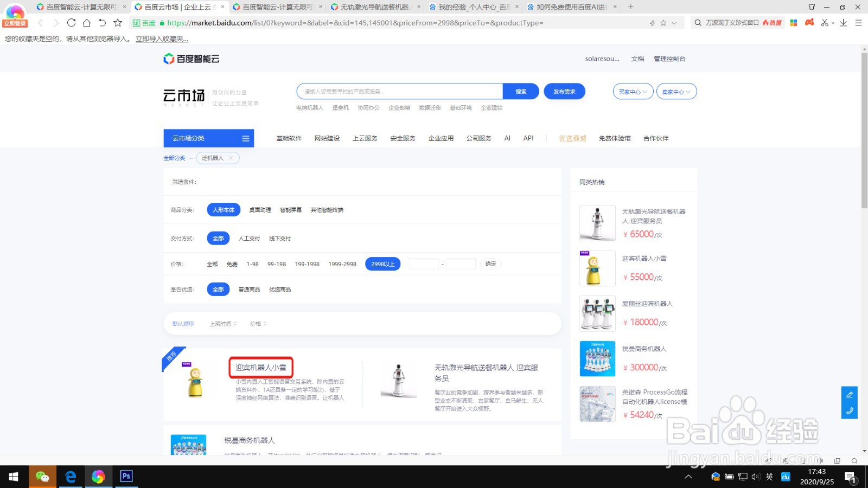Open the browser hamburger menu

click(858, 23)
